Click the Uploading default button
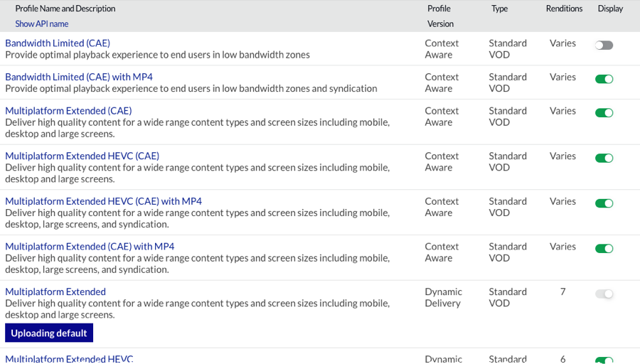The height and width of the screenshot is (364, 640). (49, 333)
